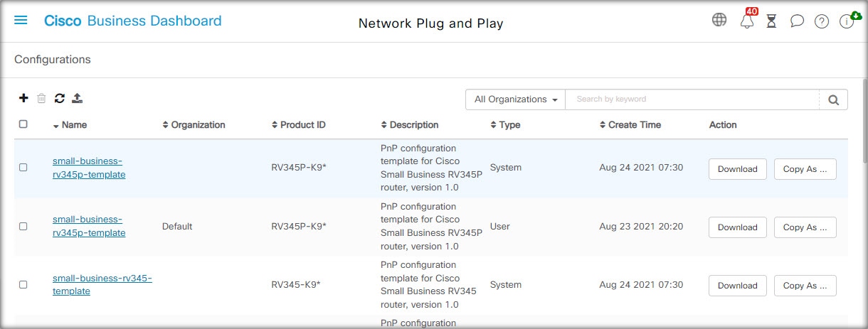Sort by Description column

410,125
